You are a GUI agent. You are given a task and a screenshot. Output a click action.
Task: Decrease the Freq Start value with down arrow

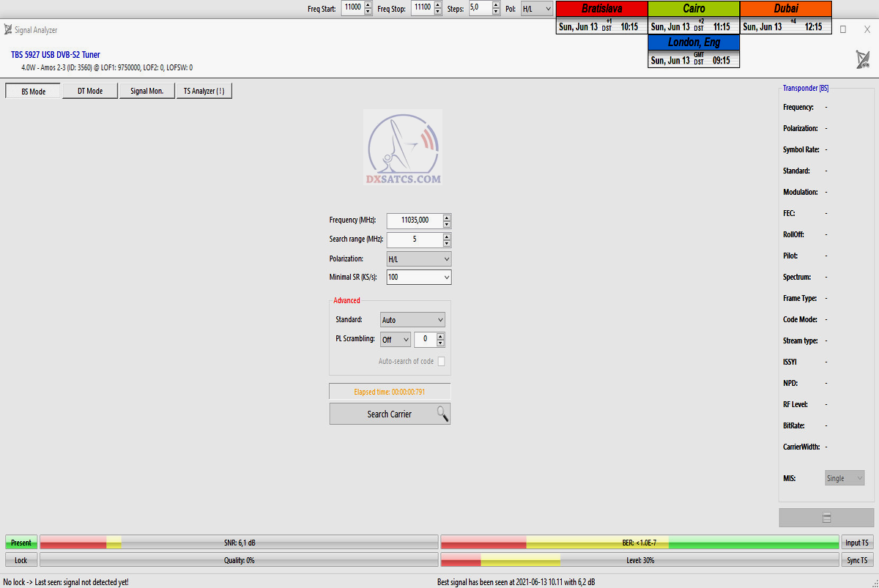pos(368,12)
